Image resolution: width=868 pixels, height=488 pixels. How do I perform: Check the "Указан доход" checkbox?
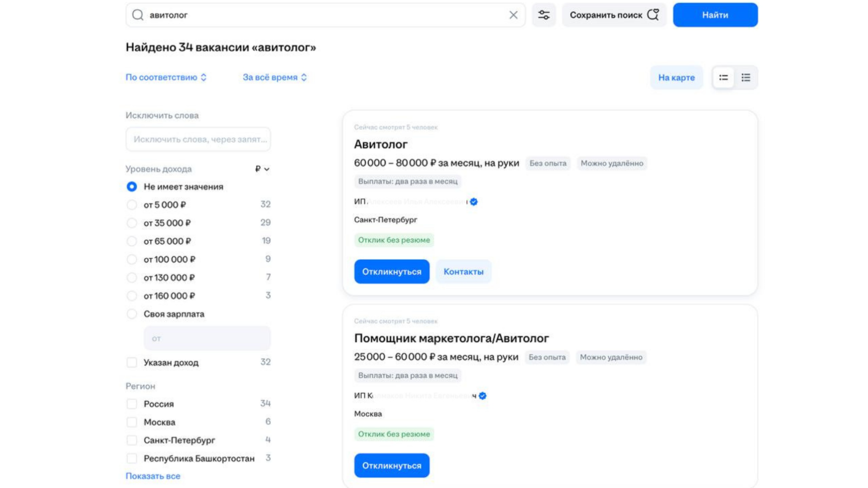click(132, 363)
